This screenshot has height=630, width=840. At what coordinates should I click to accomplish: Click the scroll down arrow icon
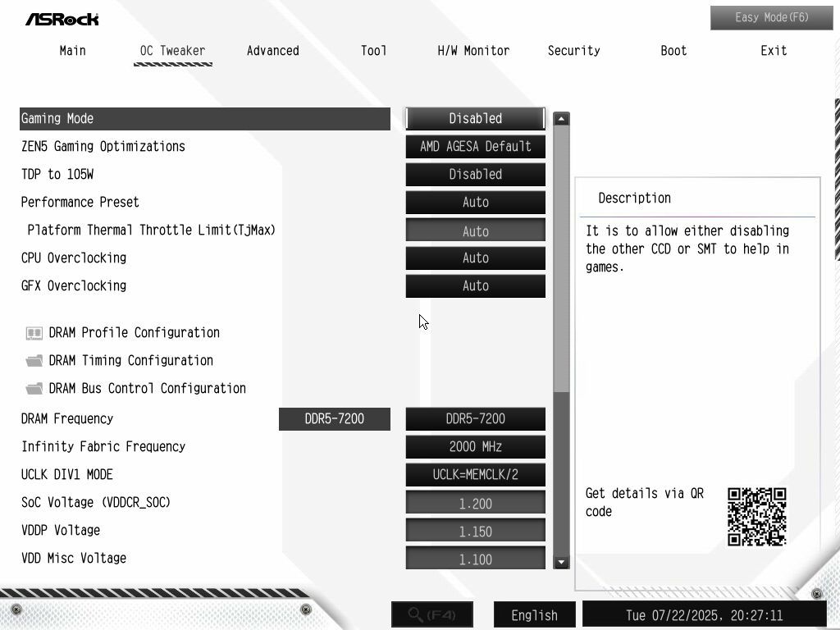click(x=561, y=562)
